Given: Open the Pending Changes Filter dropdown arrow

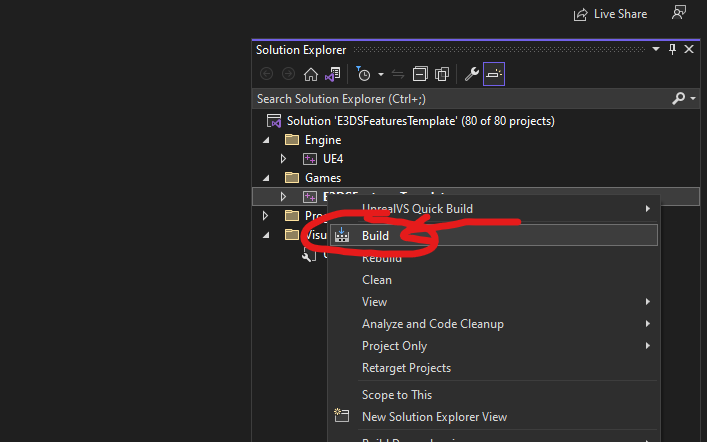Looking at the screenshot, I should pyautogui.click(x=381, y=74).
